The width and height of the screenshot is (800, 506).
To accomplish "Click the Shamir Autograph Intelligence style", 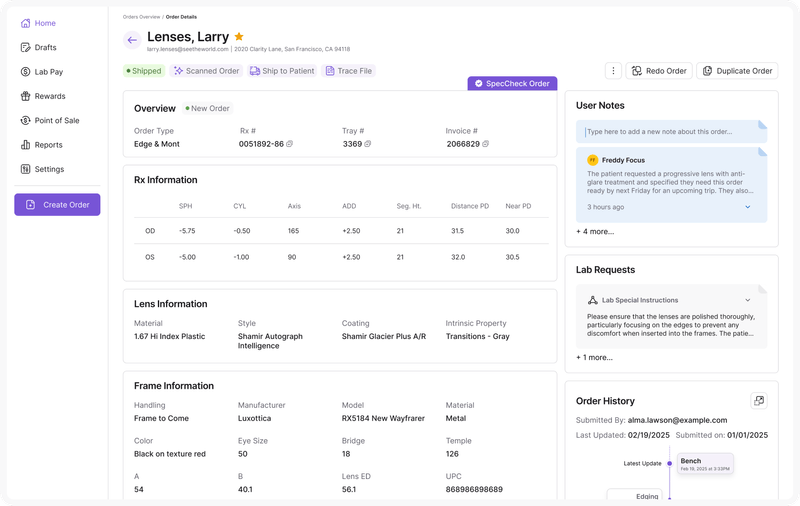I will (270, 341).
